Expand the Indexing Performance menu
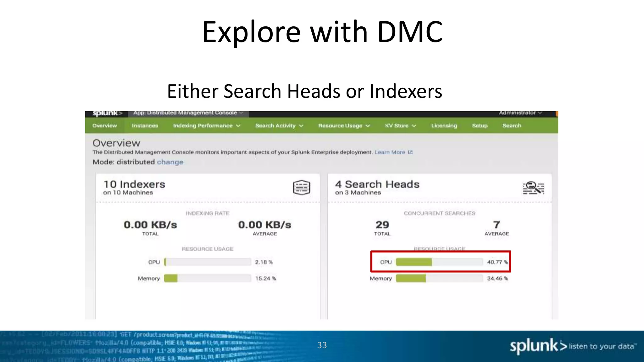Screen dimensions: 644x362 click(207, 126)
